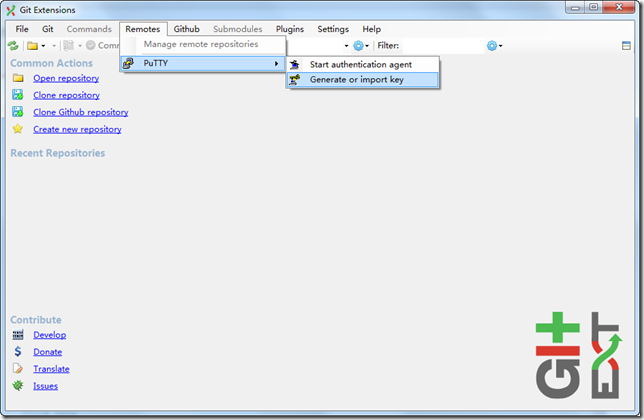Open the Clone repository link
The width and height of the screenshot is (644, 420).
pos(67,95)
